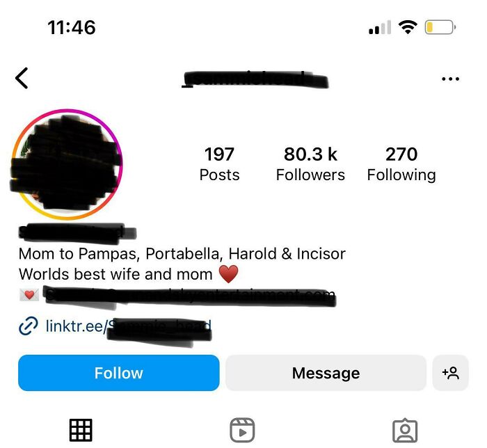This screenshot has width=487, height=448.
Task: Tap the battery indicator in status bar
Action: point(440,27)
